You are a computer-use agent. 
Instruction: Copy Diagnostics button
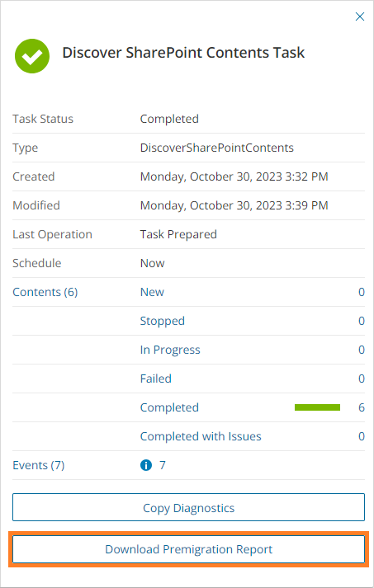pyautogui.click(x=188, y=507)
